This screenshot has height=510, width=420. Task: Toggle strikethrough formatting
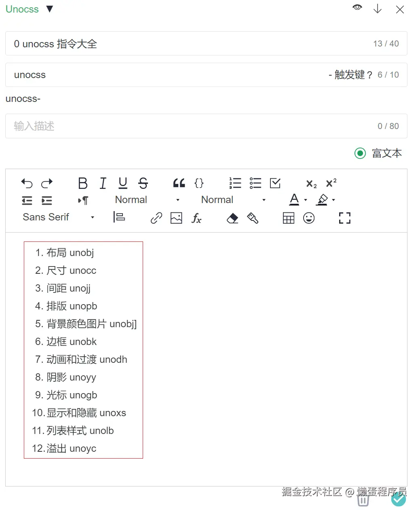point(143,183)
